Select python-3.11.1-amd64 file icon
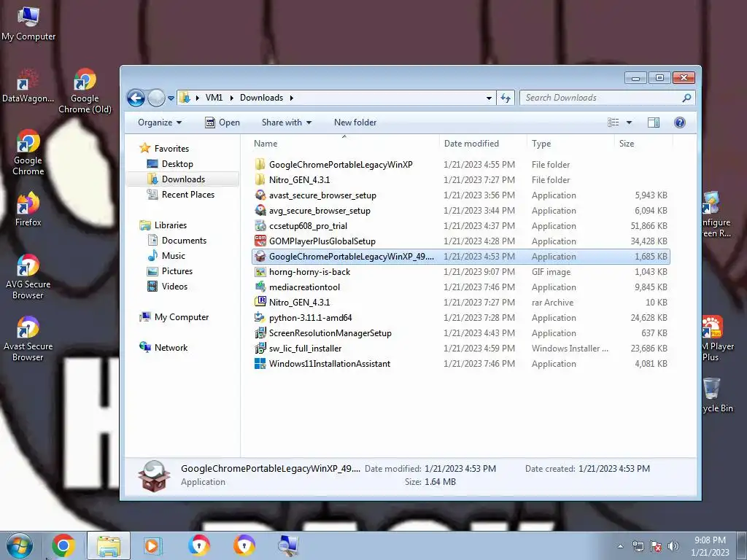Image resolution: width=747 pixels, height=560 pixels. [260, 318]
